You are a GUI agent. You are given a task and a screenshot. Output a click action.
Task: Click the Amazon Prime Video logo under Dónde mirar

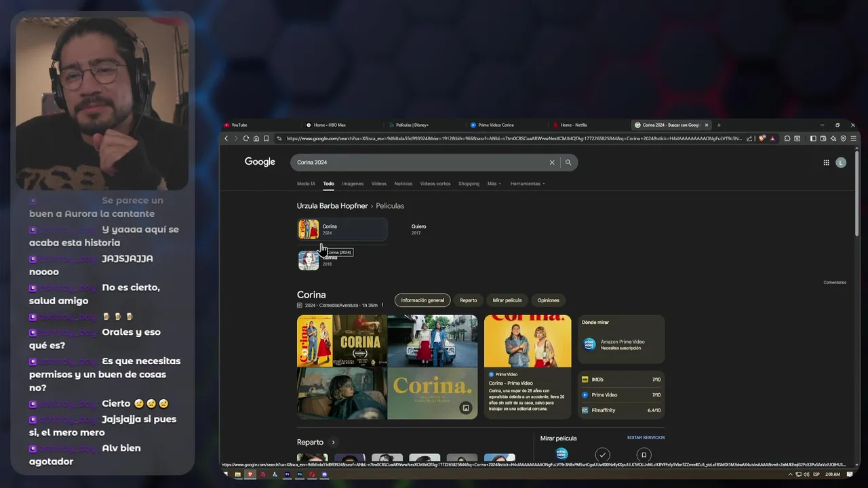click(589, 344)
